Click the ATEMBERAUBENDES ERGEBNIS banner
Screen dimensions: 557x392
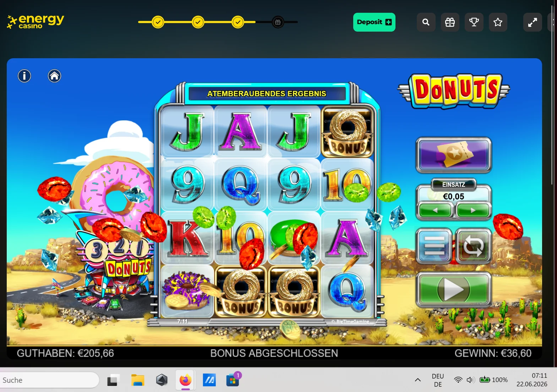[267, 94]
